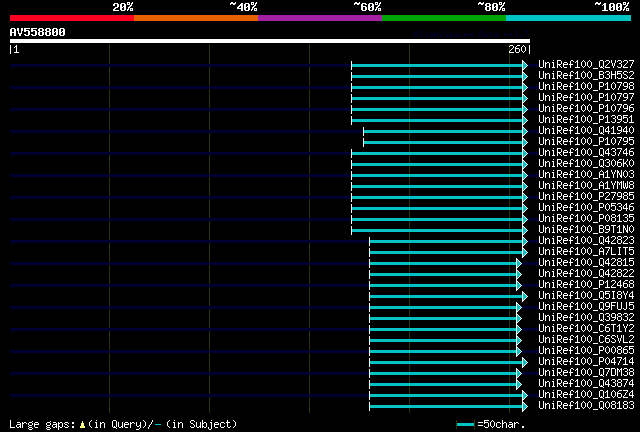
Task: Select UniRef100_Q08183 hit label
Action: click(x=586, y=406)
